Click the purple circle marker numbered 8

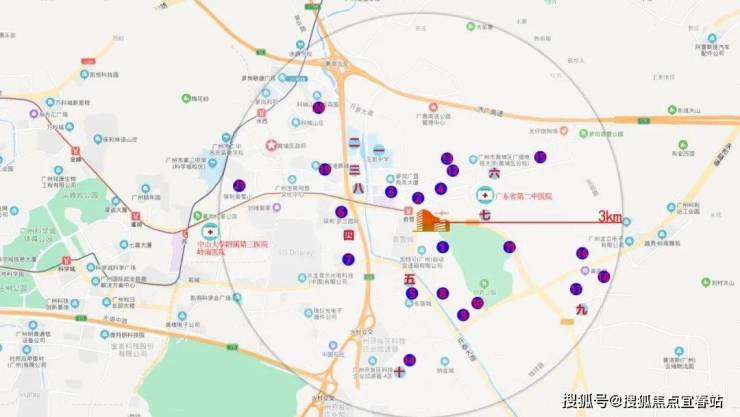(x=442, y=293)
